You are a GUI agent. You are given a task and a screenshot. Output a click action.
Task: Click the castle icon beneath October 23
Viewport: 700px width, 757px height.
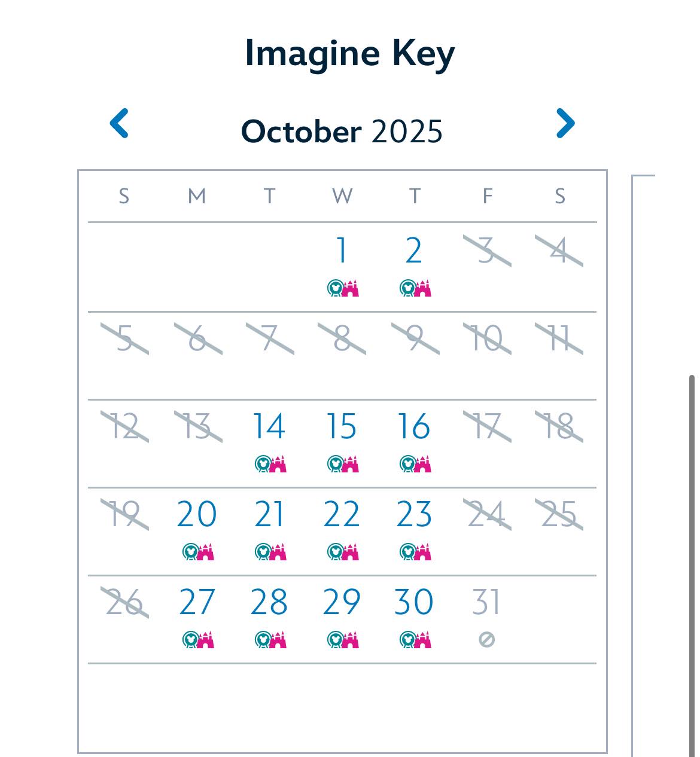click(x=423, y=551)
